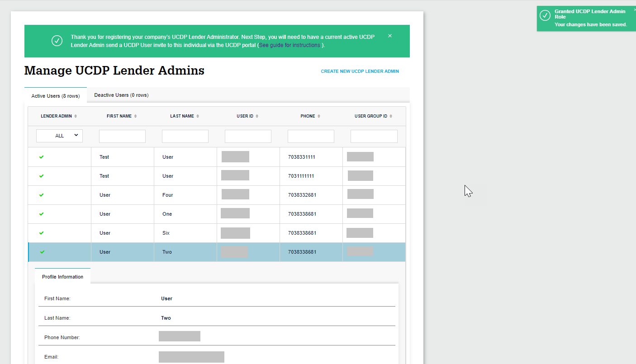Toggle lender admin status for User Six
The width and height of the screenshot is (636, 364).
pos(41,233)
